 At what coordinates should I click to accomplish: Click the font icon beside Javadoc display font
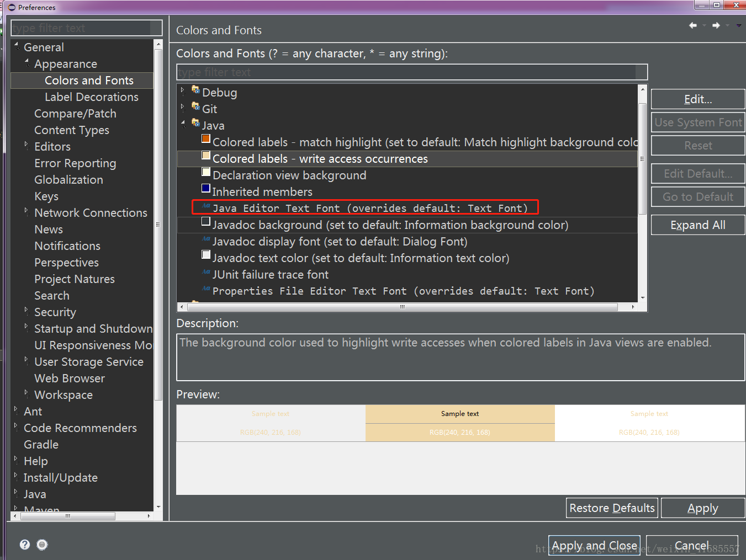(206, 239)
